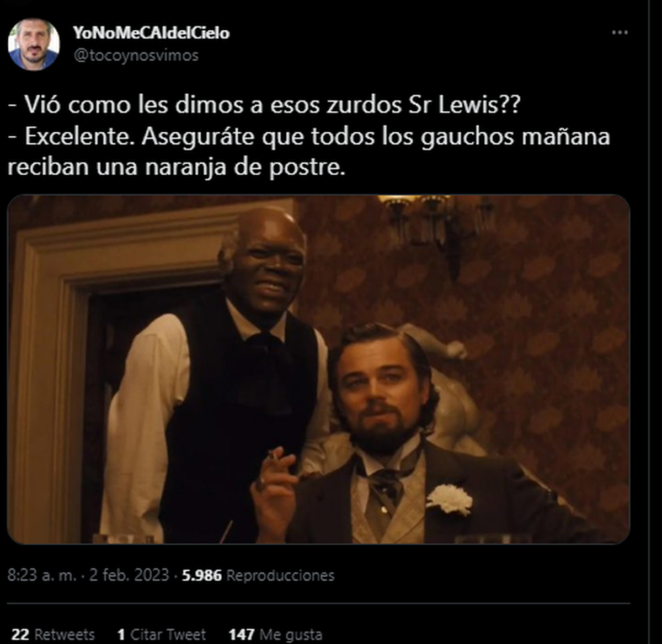
Task: Open the 8:23 a. m. timestamp permalink
Action: tap(42, 576)
